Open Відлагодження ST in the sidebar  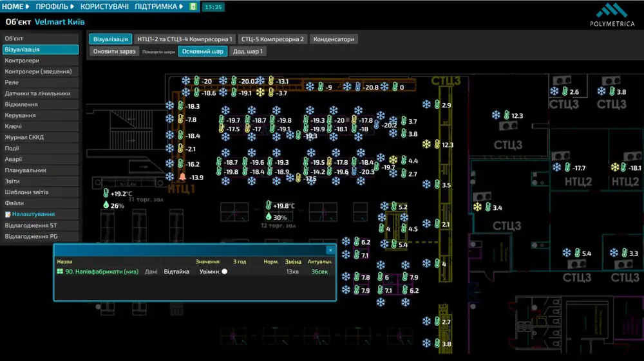point(40,225)
